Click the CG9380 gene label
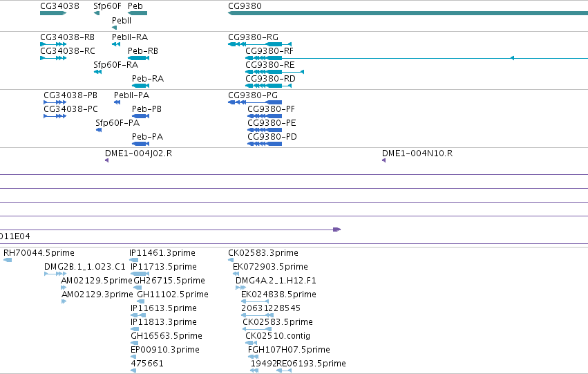 (x=245, y=6)
